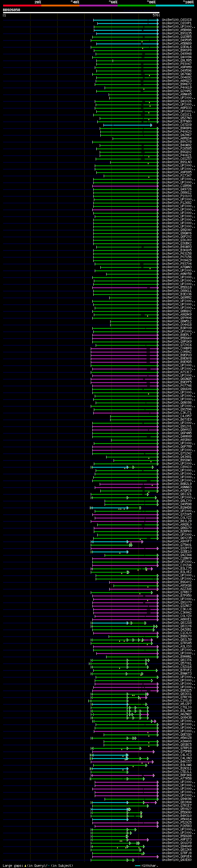
Task: Open hit UniRef100_A5BH86
Action: 177,30
